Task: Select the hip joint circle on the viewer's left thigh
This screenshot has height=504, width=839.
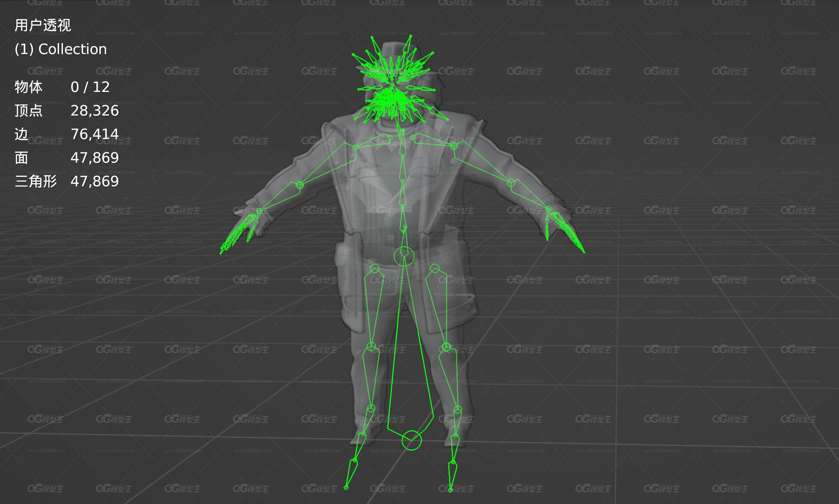Action: (374, 268)
